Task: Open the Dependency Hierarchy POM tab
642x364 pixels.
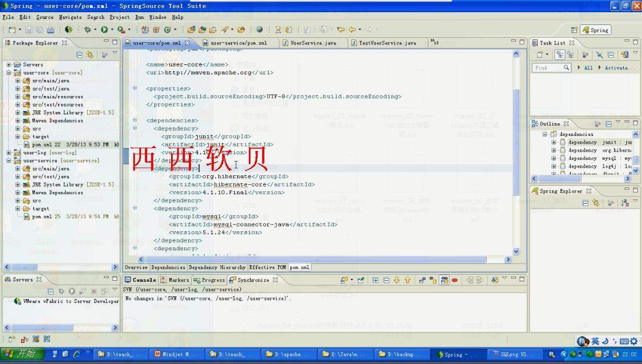Action: click(217, 267)
